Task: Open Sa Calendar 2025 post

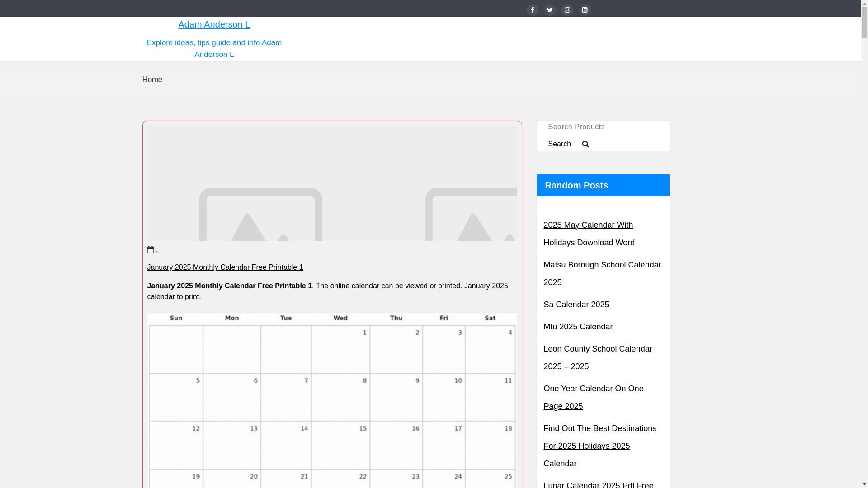Action: click(x=576, y=305)
